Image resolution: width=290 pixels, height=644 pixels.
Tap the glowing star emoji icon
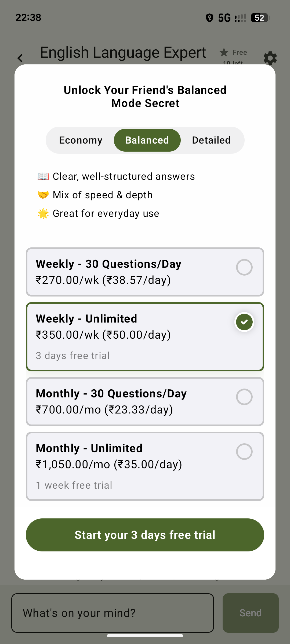pyautogui.click(x=43, y=214)
